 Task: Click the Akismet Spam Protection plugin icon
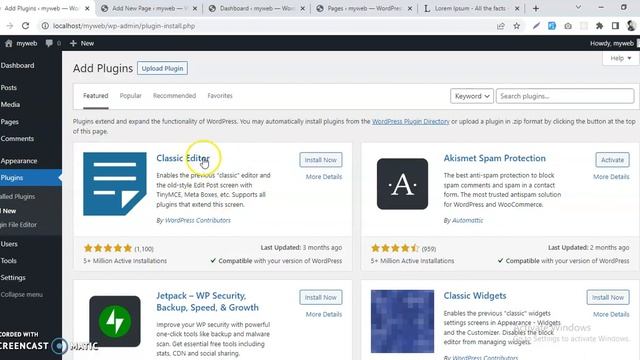[x=402, y=184]
